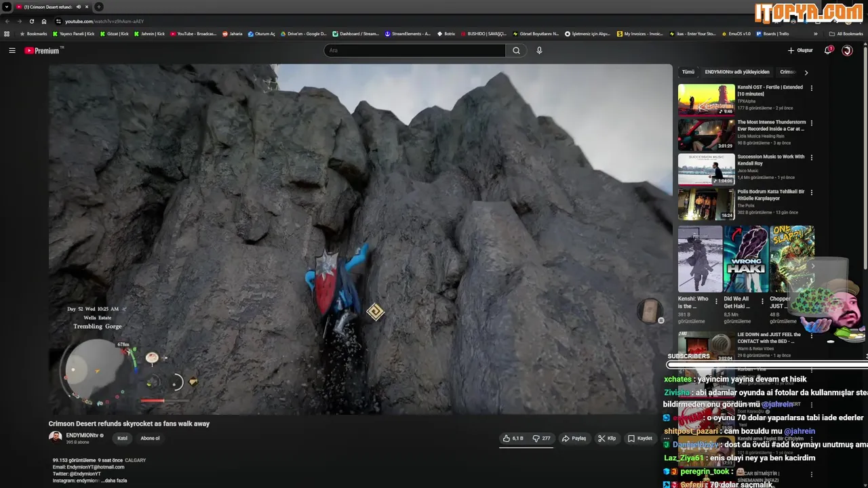Click the browser back arrow
This screenshot has width=868, height=488.
click(x=7, y=21)
